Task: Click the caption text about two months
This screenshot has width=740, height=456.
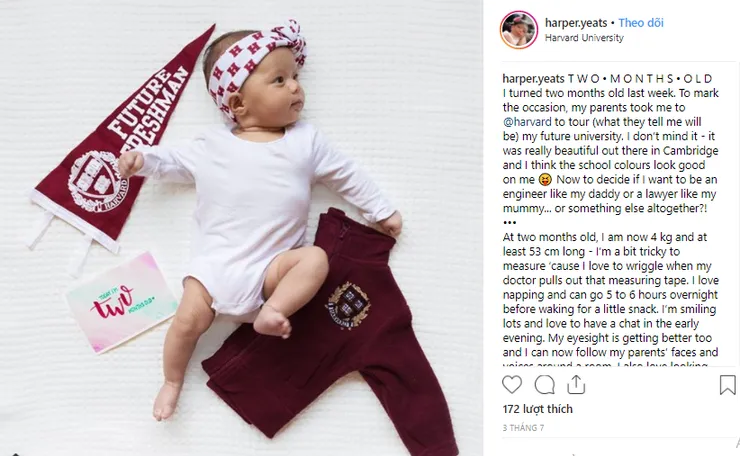Action: 610,143
